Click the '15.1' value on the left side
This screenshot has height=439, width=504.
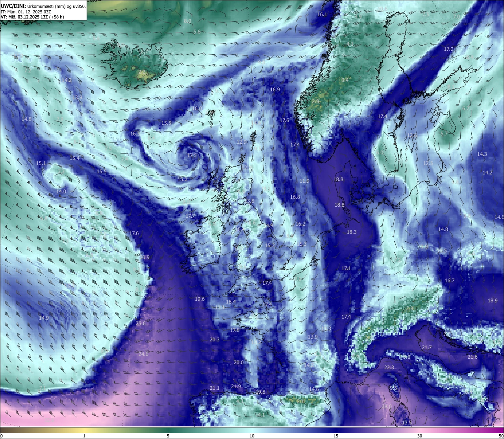click(41, 163)
